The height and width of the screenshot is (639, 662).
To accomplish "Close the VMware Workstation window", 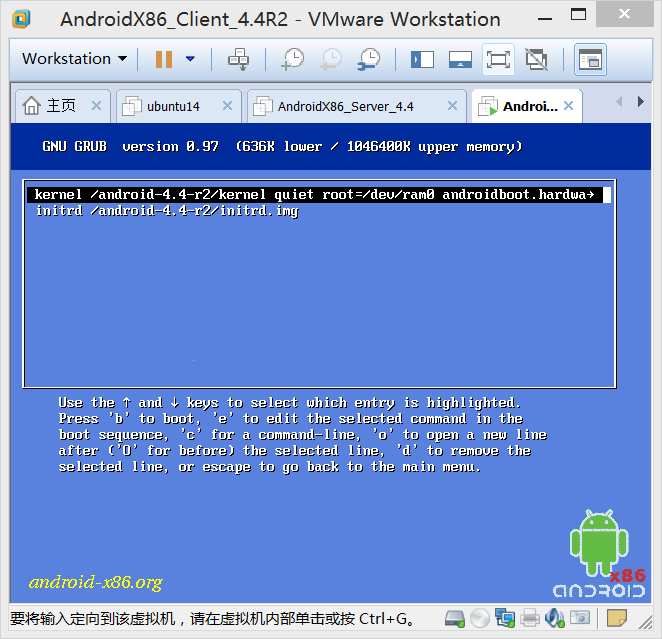I will pyautogui.click(x=624, y=14).
